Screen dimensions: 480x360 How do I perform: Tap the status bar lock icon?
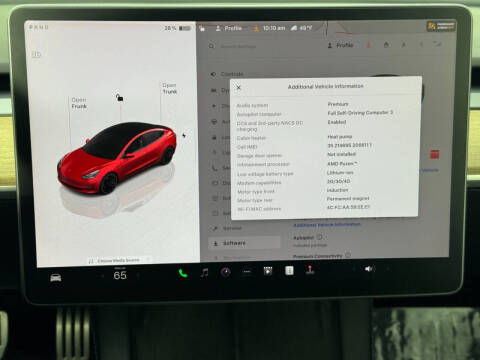tap(202, 29)
